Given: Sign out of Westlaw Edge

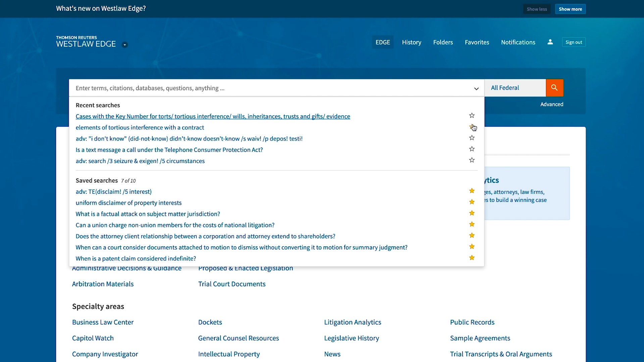Looking at the screenshot, I should click(x=574, y=42).
